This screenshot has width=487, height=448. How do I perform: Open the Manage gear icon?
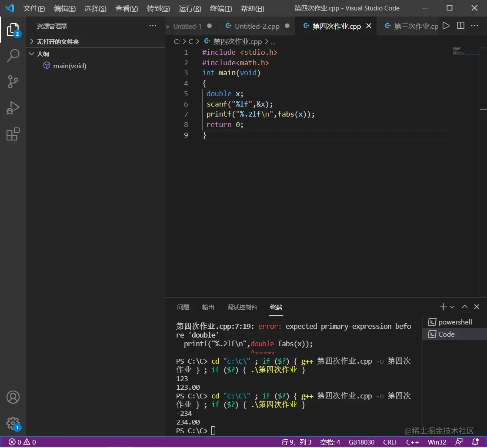(x=13, y=423)
